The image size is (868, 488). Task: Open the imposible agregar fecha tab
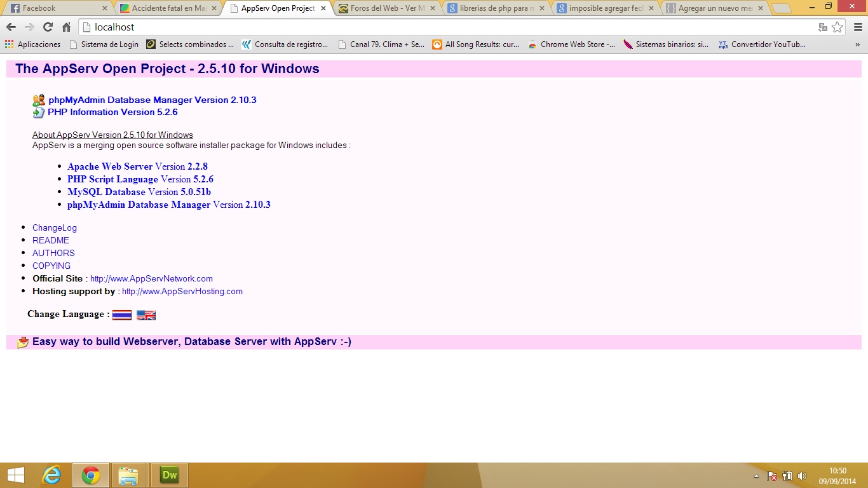(x=606, y=8)
